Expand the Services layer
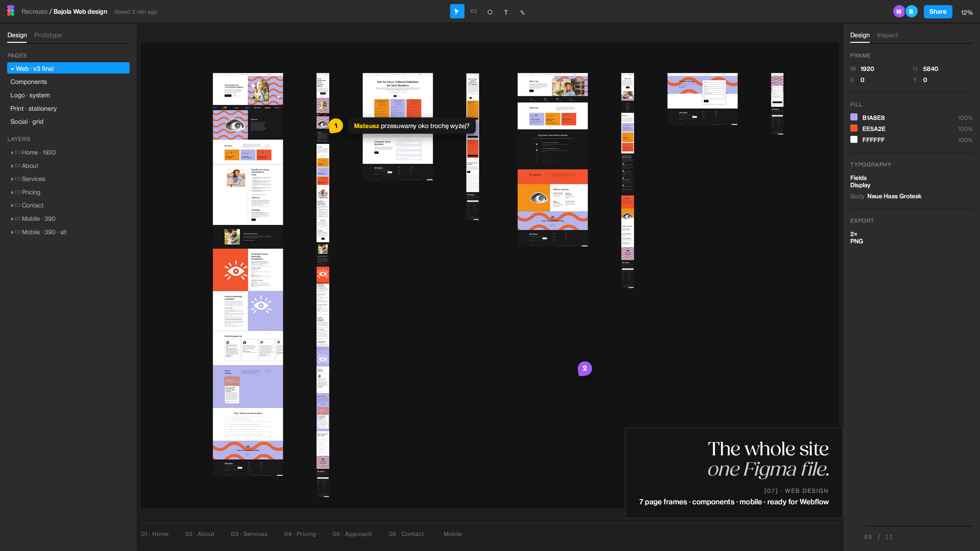980x551 pixels. point(12,179)
